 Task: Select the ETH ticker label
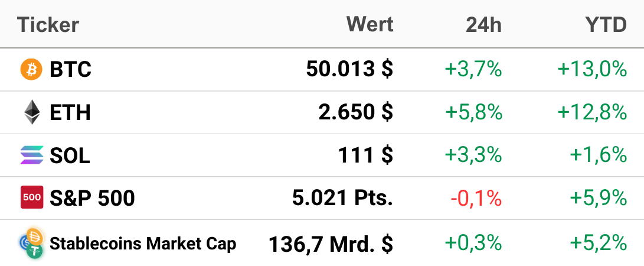(70, 112)
